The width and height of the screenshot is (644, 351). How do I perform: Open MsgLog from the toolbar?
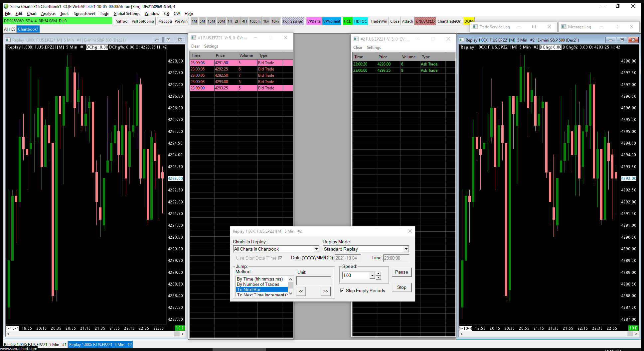coord(165,21)
